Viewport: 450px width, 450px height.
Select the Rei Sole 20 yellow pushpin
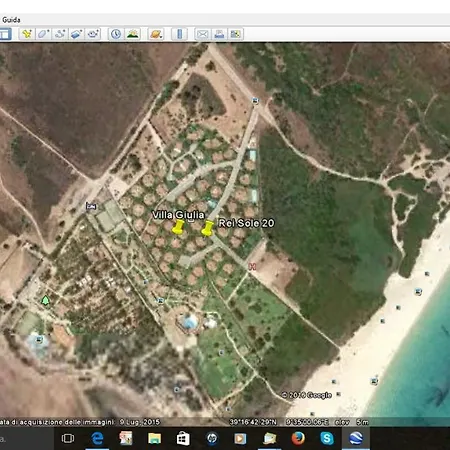click(x=207, y=229)
